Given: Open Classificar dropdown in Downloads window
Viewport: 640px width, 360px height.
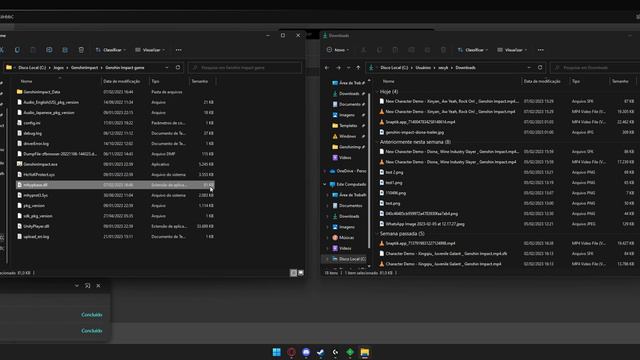Looking at the screenshot, I should [x=473, y=50].
